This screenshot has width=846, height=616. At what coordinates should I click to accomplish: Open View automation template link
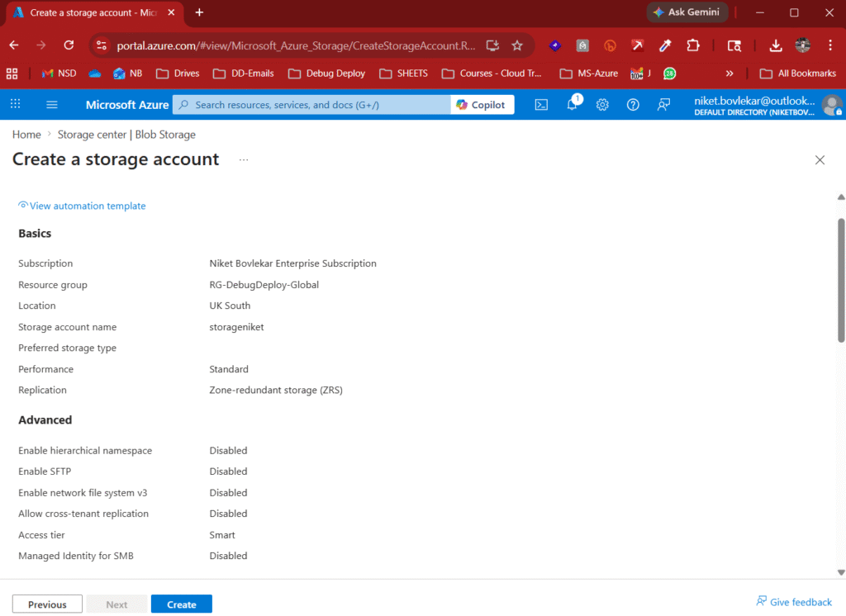(x=82, y=206)
